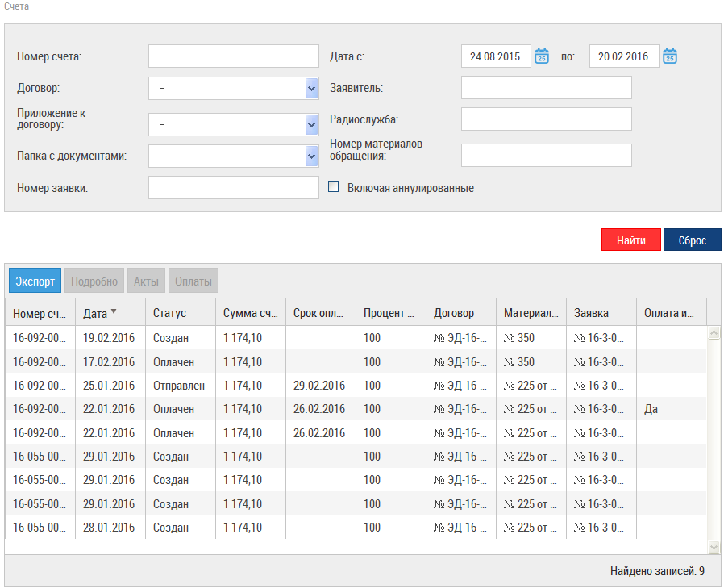This screenshot has height=588, width=724.
Task: Select the row with status Отправлен
Action: coord(356,386)
